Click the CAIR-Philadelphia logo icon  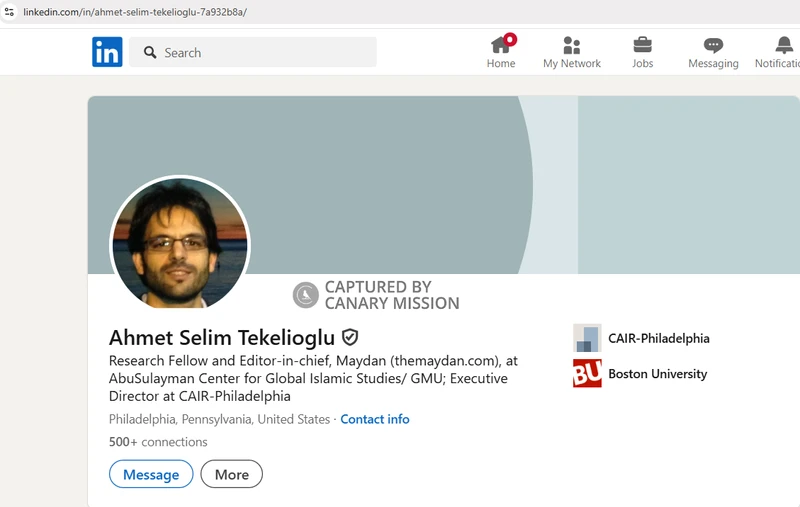(x=587, y=338)
